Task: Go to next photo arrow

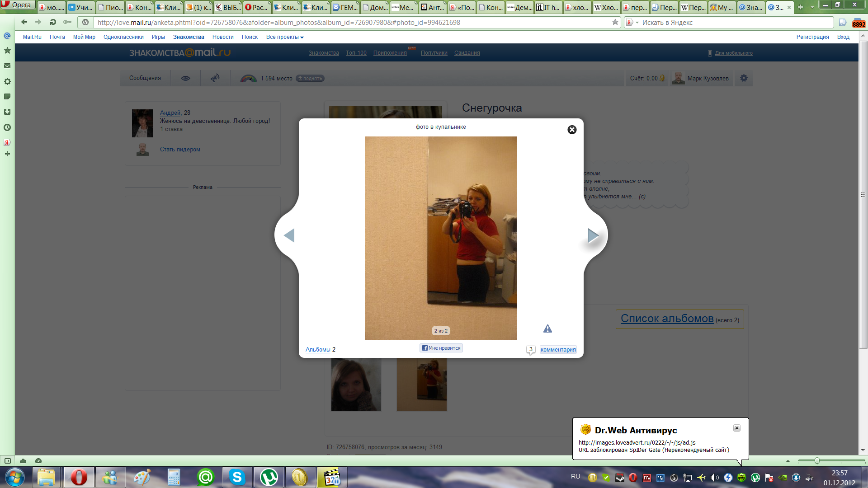Action: pyautogui.click(x=593, y=235)
